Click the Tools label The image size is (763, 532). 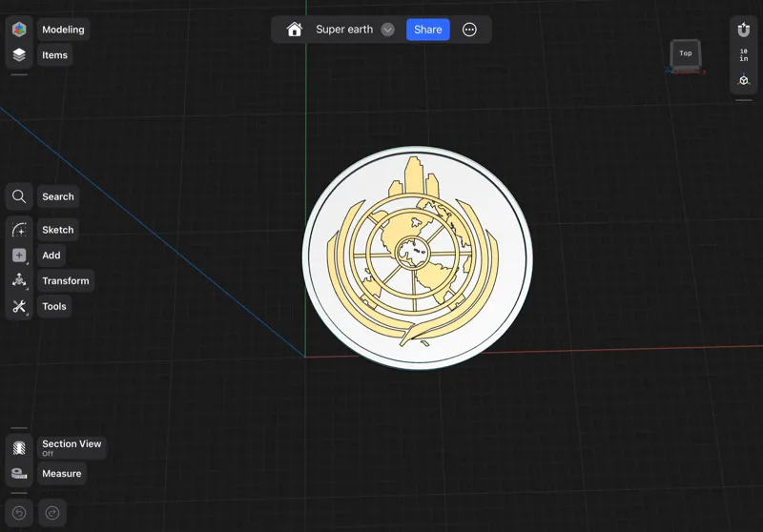coord(54,306)
